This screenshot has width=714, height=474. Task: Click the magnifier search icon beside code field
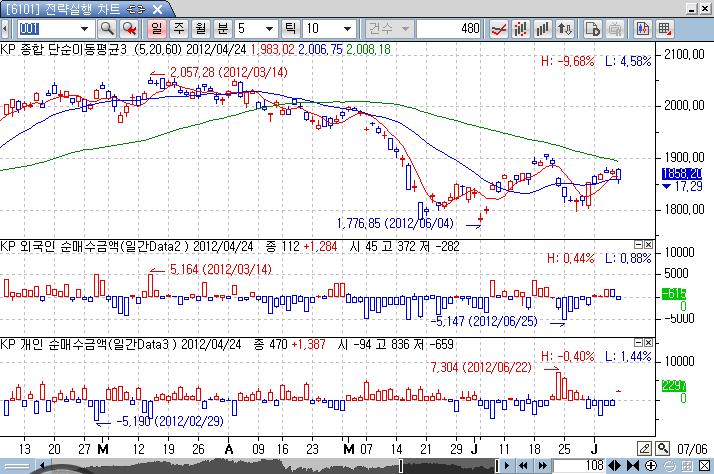point(107,29)
